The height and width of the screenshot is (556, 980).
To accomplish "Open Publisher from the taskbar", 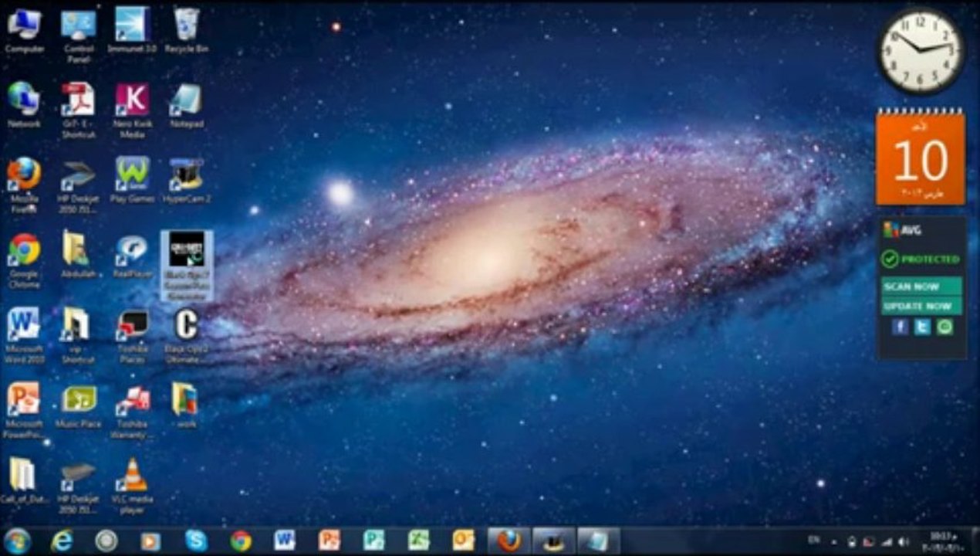I will [x=374, y=541].
